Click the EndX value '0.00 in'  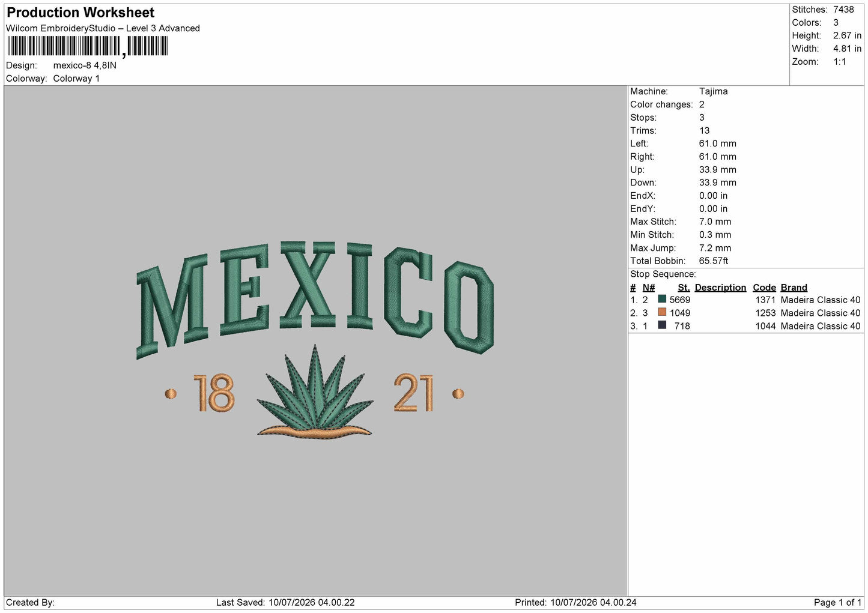tap(713, 196)
